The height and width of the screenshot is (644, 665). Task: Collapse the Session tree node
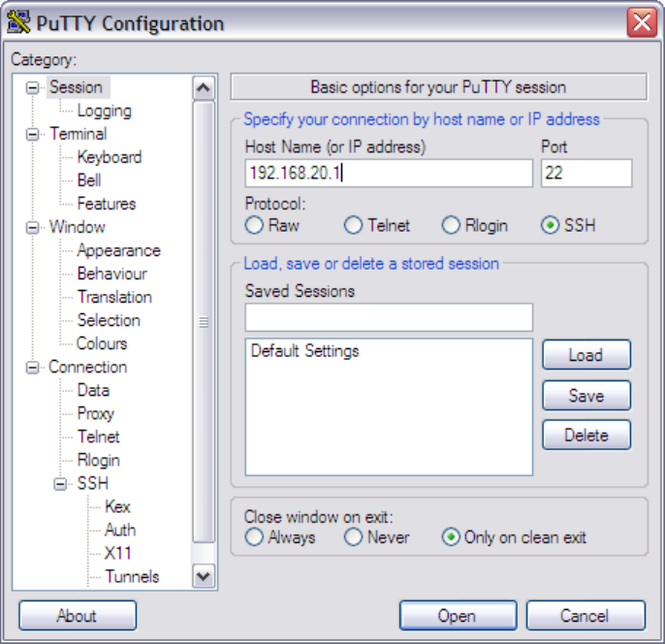tap(32, 88)
